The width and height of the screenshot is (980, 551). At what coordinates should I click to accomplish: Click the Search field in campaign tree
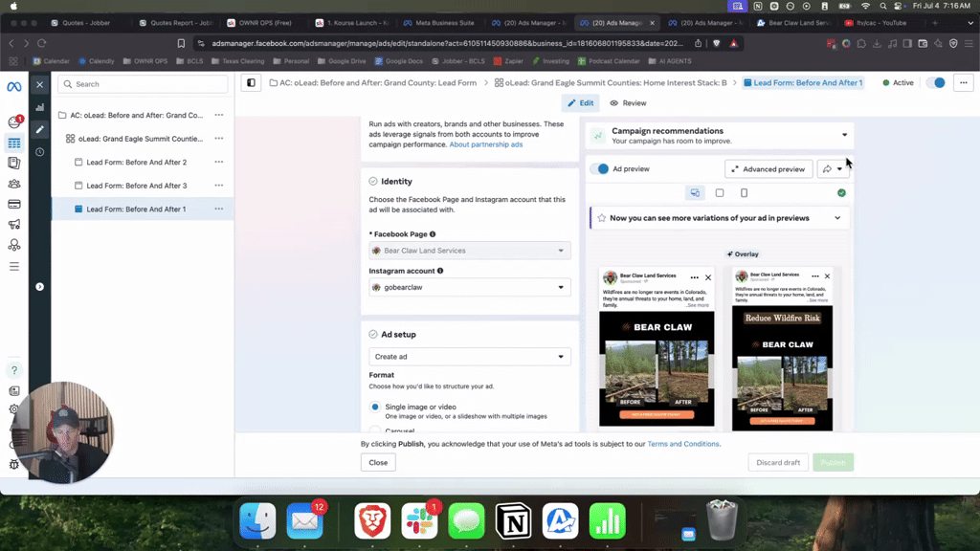pyautogui.click(x=144, y=84)
